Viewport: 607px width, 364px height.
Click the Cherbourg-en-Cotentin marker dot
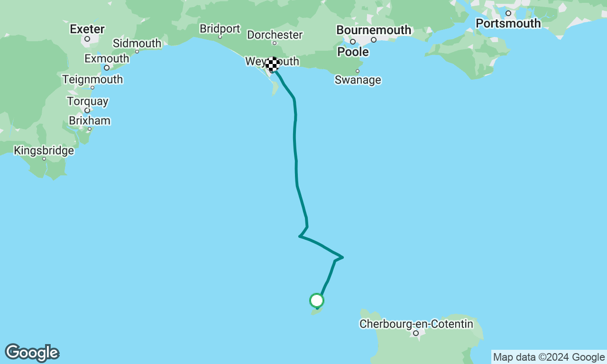point(416,333)
